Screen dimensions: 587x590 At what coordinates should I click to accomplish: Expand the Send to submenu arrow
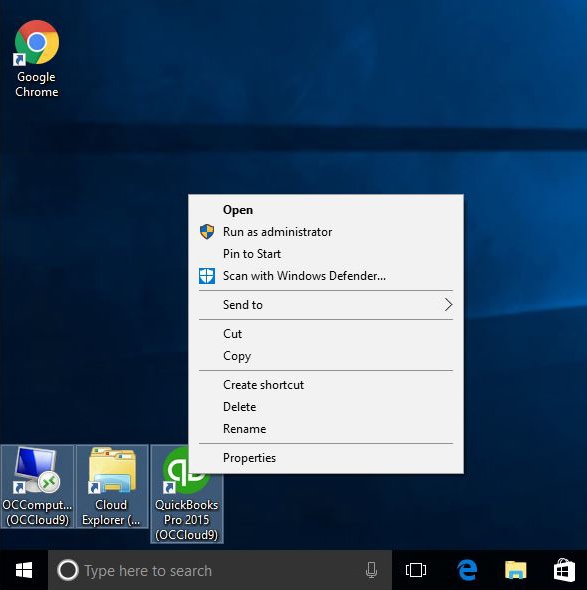448,305
